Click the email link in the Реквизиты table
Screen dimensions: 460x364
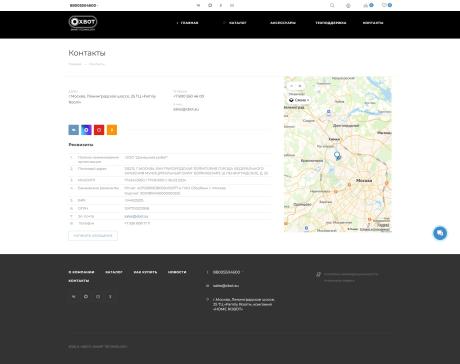click(136, 216)
